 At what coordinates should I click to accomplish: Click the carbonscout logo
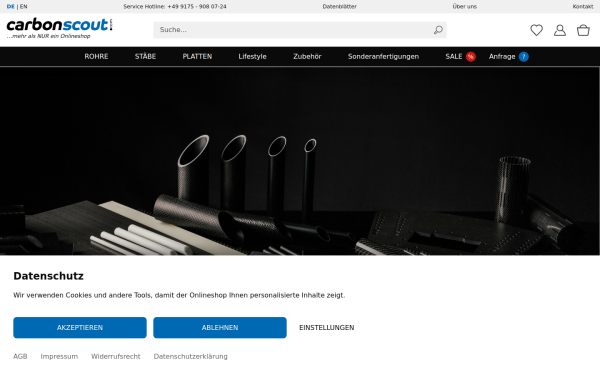[59, 28]
